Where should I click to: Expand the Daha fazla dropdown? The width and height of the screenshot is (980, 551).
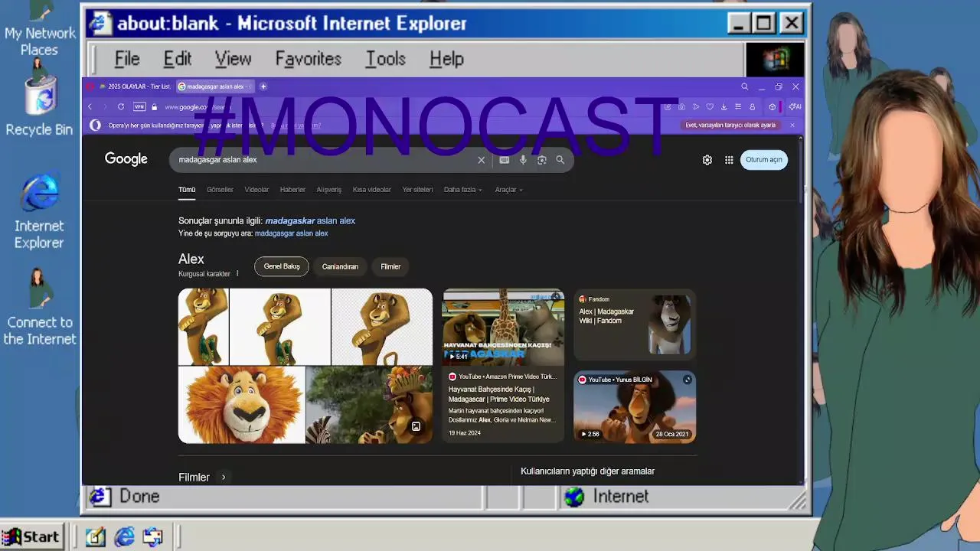coord(463,190)
